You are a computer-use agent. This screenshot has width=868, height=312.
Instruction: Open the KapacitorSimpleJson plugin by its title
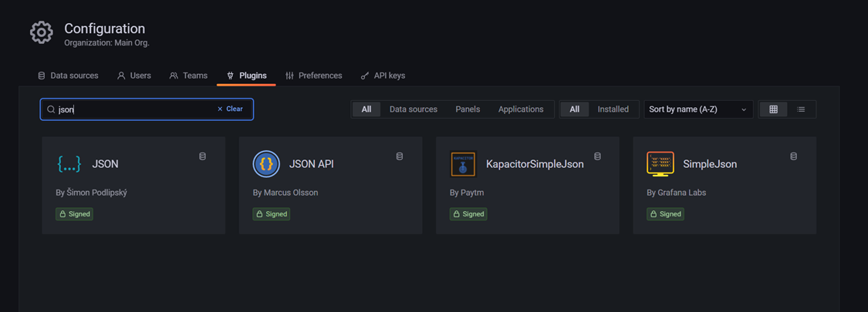[535, 164]
